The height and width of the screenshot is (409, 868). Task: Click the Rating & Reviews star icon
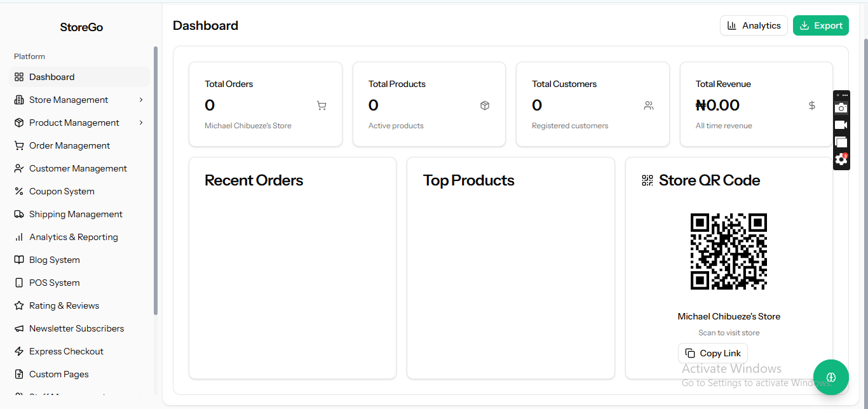[19, 305]
